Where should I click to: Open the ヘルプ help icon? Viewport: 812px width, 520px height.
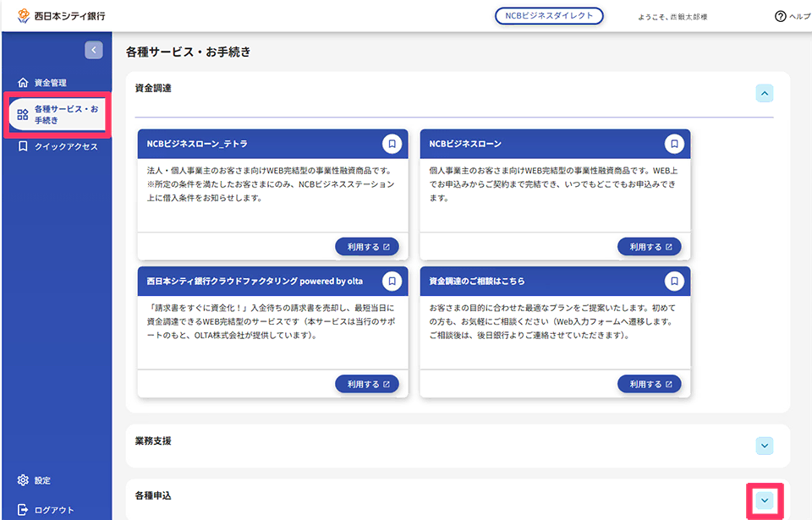(781, 17)
